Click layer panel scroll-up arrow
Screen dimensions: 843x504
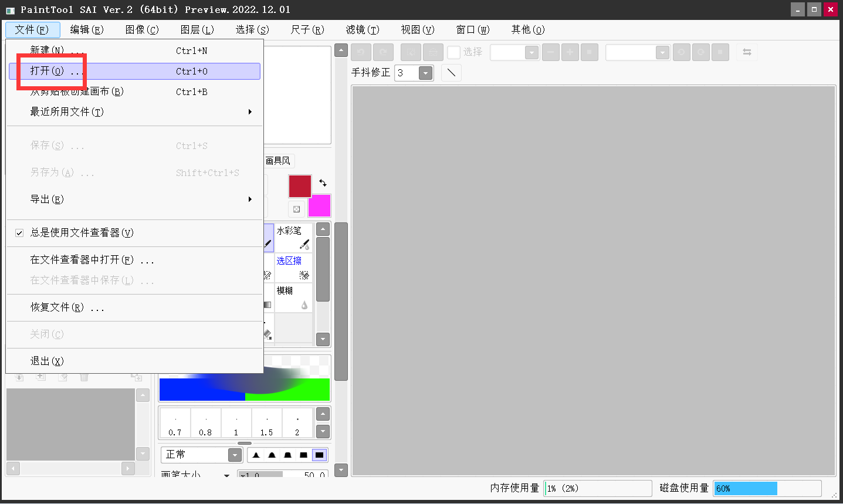tap(143, 395)
